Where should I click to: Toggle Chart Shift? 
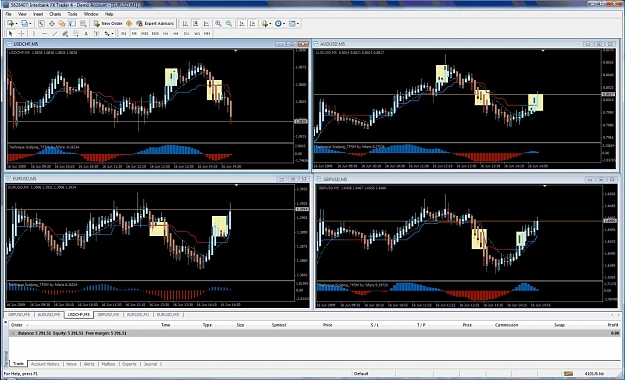(x=252, y=24)
